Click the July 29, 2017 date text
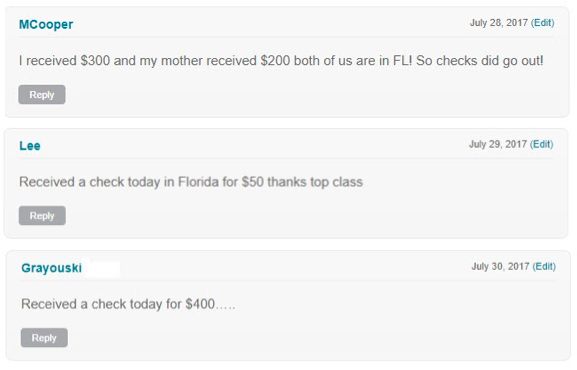The height and width of the screenshot is (370, 577). [x=498, y=144]
